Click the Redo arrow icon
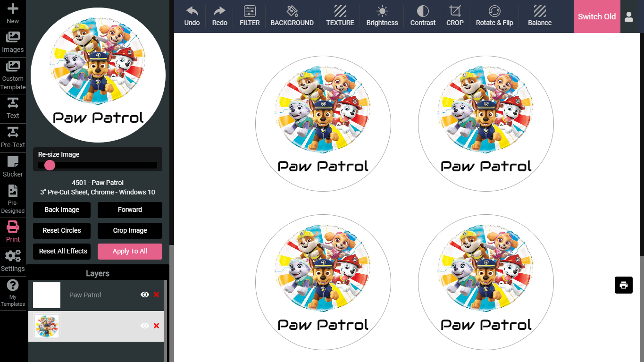 [x=219, y=11]
